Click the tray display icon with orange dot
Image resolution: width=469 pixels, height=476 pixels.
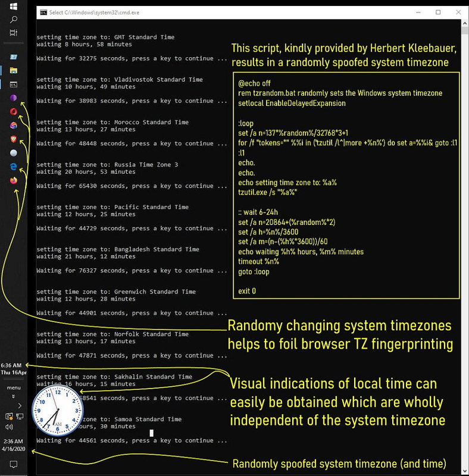tap(9, 416)
